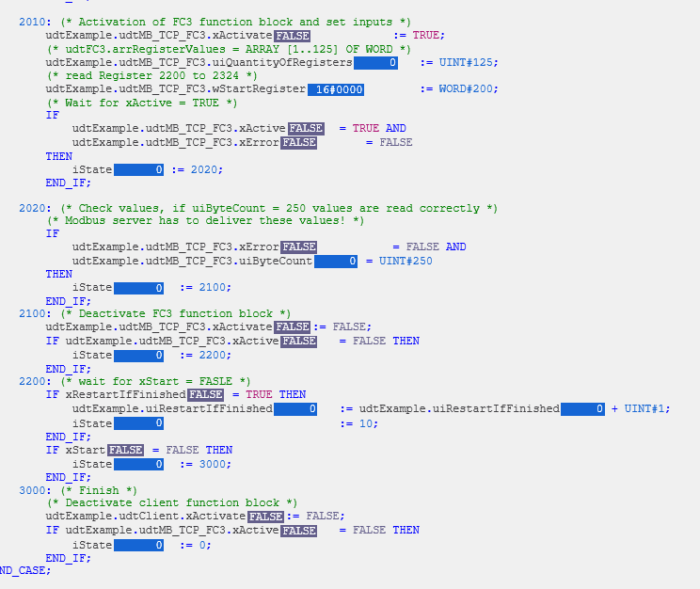Image resolution: width=700 pixels, height=589 pixels.
Task: Click the iState value before := 0
Action: tap(138, 545)
